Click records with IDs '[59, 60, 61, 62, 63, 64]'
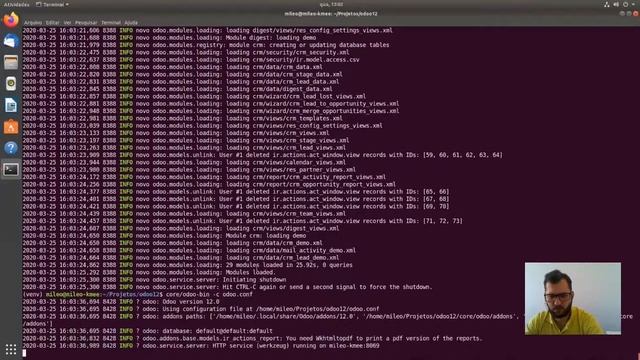The height and width of the screenshot is (360, 640). click(462, 155)
